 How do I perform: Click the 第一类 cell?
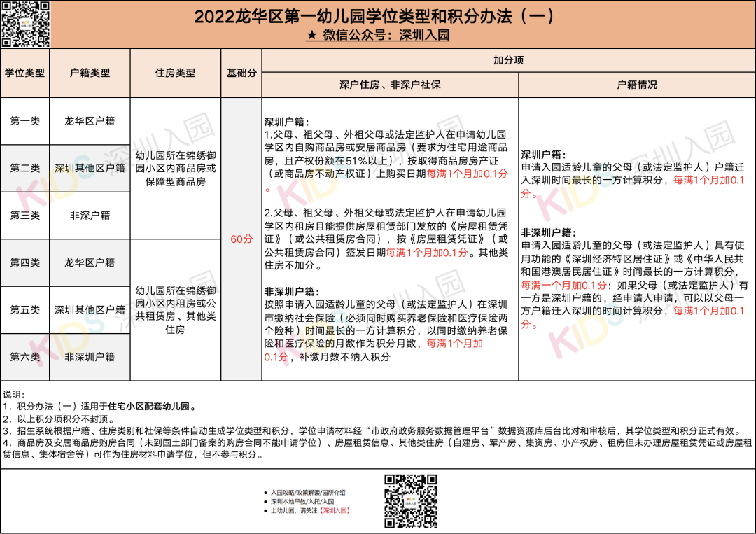coord(24,121)
